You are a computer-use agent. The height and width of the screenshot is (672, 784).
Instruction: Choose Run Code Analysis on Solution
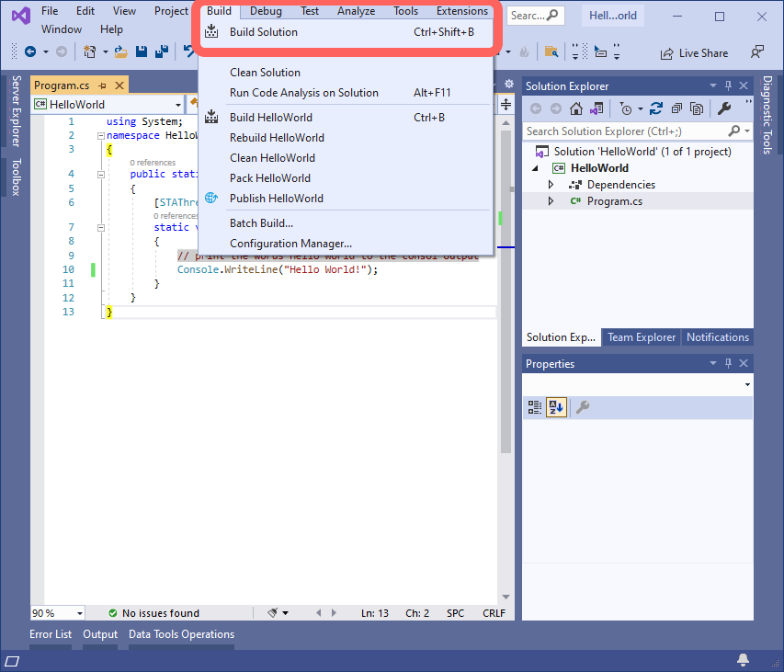click(346, 93)
